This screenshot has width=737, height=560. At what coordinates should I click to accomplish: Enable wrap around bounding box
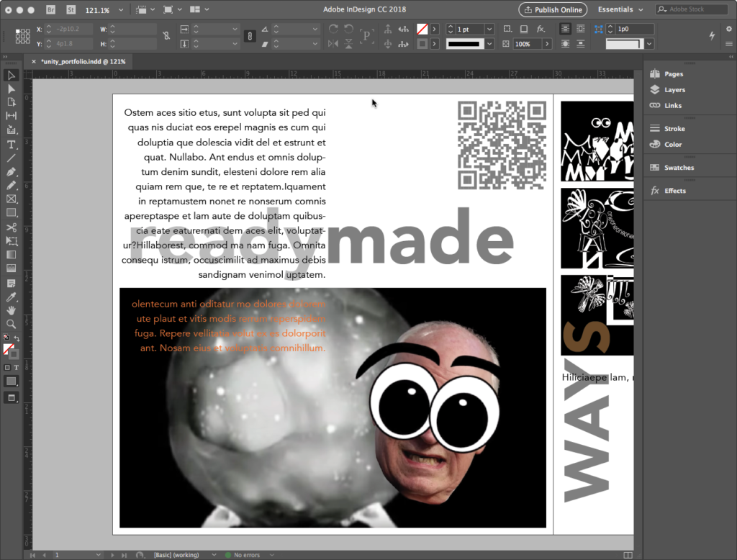click(x=580, y=29)
